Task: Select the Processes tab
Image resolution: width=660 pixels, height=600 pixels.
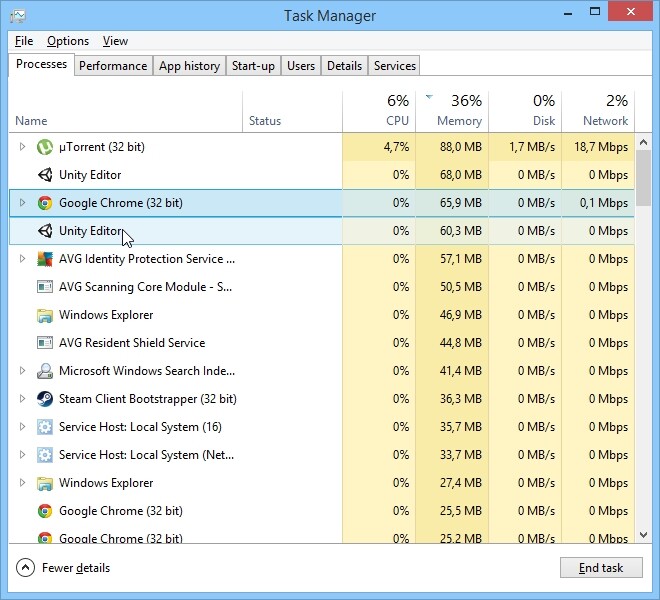Action: click(x=41, y=64)
